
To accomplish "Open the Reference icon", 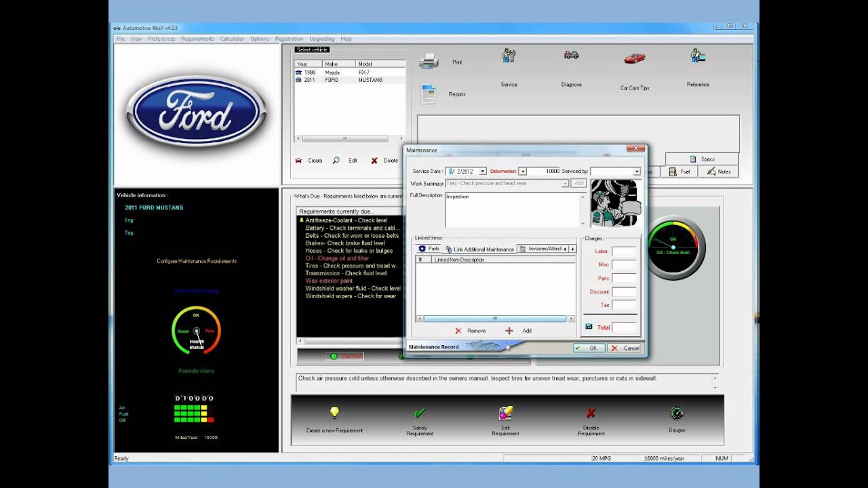I will pyautogui.click(x=698, y=56).
